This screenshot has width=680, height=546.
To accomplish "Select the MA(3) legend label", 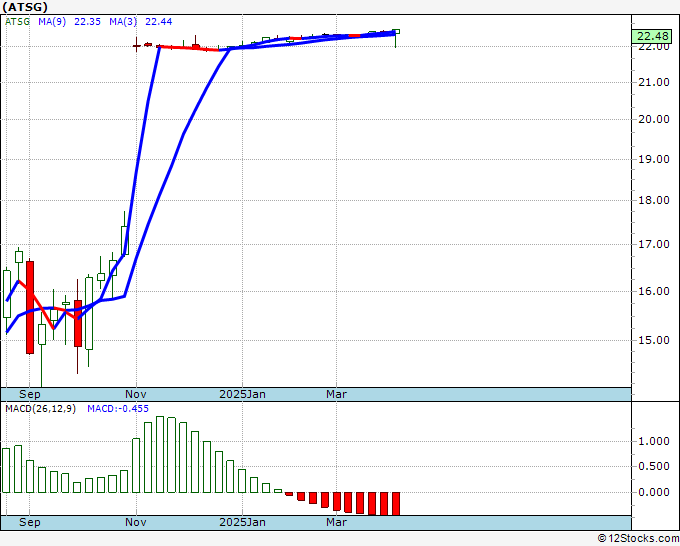I will click(x=123, y=22).
